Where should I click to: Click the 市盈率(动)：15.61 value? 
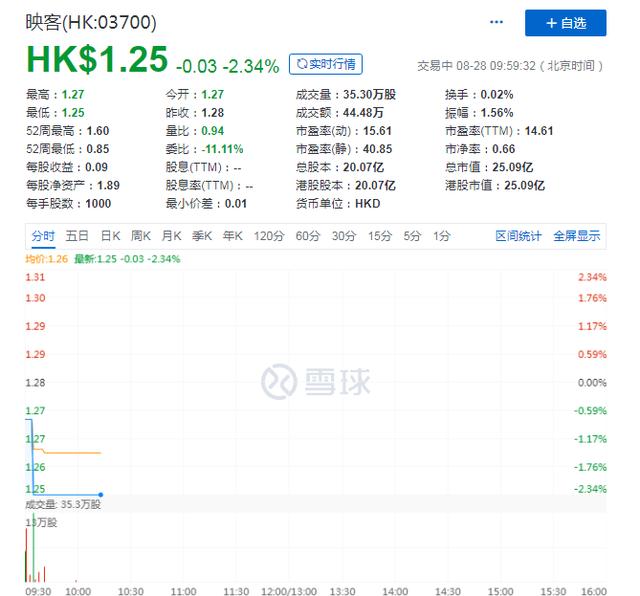point(344,131)
